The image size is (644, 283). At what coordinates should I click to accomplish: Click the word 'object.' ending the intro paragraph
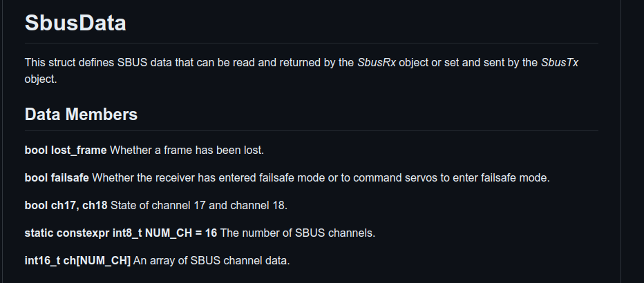coord(41,79)
